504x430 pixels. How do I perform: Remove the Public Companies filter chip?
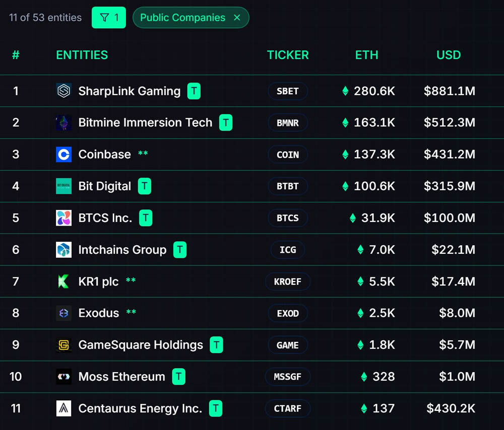[x=237, y=18]
